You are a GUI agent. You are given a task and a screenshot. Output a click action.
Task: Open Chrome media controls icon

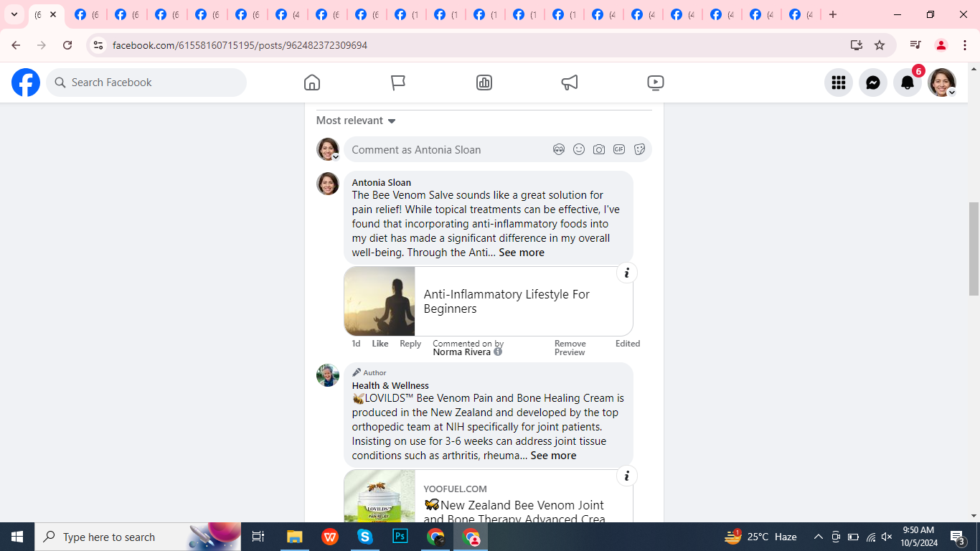(915, 45)
